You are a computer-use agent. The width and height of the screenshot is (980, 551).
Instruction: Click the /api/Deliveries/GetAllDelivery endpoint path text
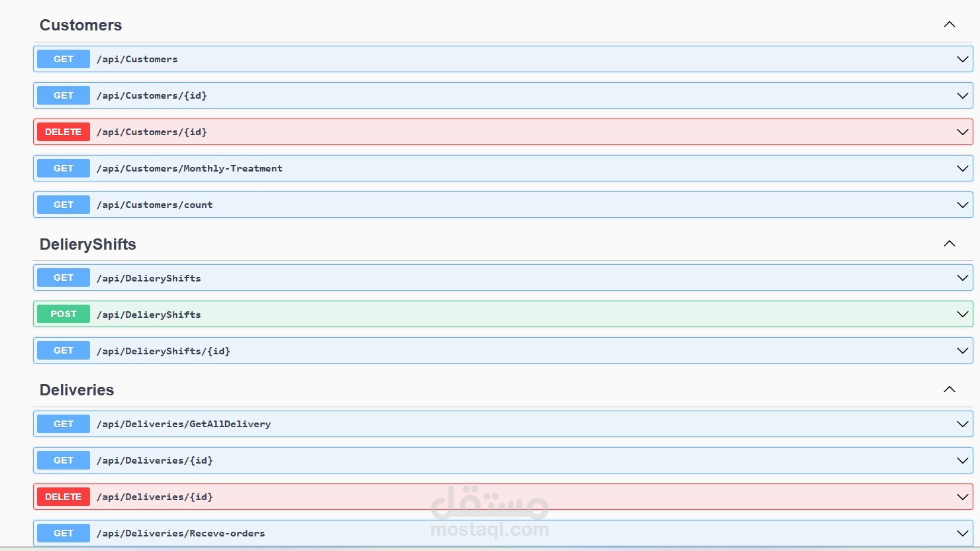click(184, 424)
